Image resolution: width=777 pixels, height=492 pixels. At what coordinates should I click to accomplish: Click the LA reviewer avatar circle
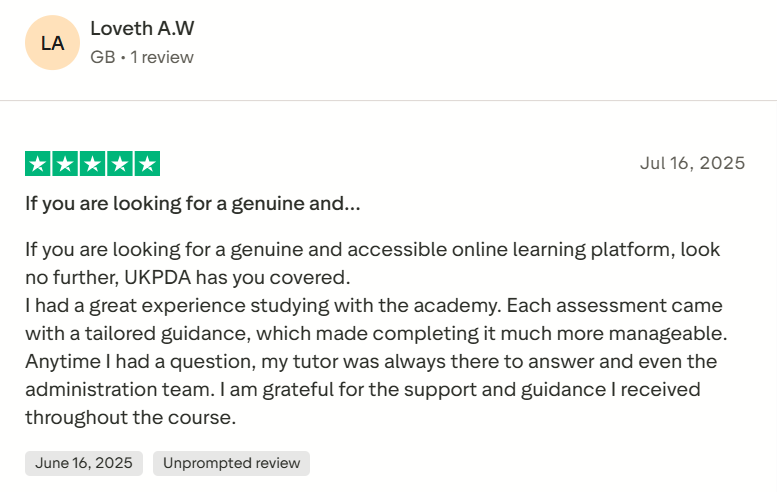(52, 43)
